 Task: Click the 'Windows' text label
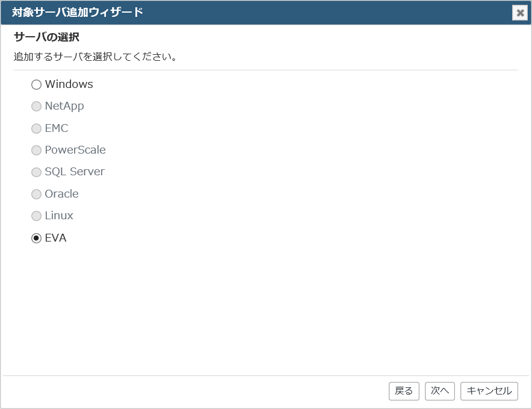[69, 84]
